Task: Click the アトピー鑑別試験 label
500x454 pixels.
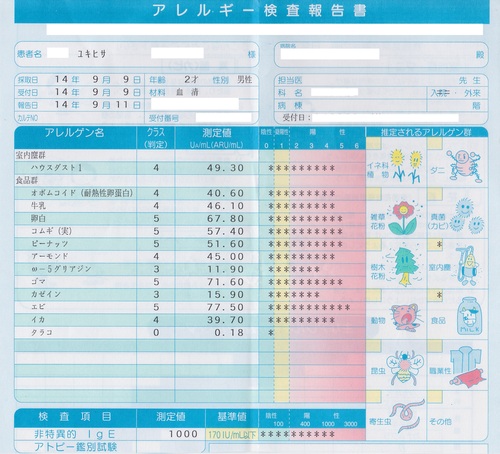Action: click(75, 447)
